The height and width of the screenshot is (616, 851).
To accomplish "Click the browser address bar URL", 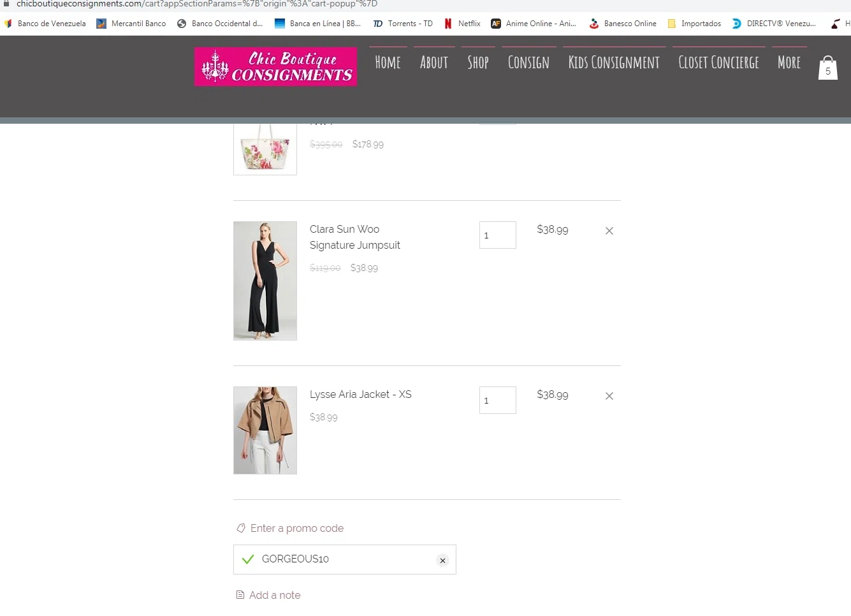I will (x=197, y=4).
